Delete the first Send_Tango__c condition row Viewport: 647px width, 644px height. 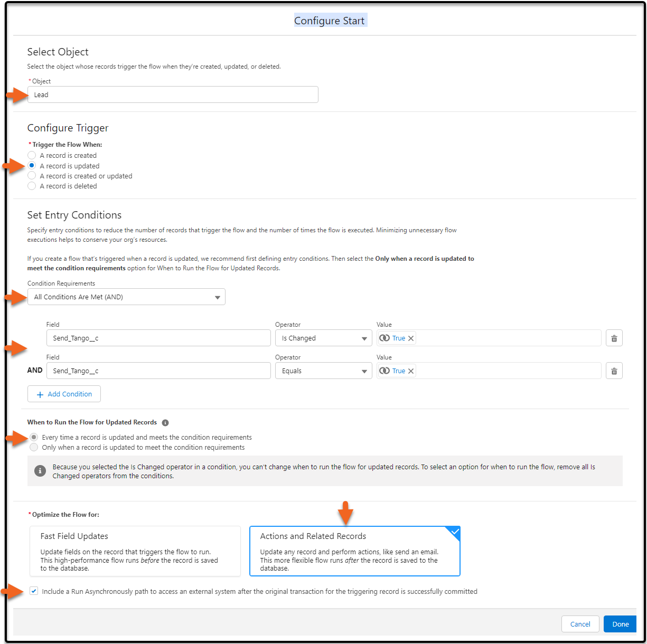pyautogui.click(x=614, y=338)
